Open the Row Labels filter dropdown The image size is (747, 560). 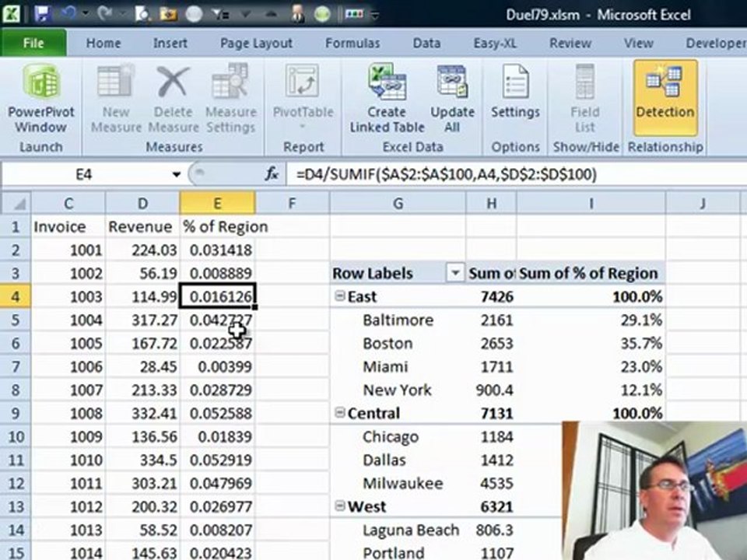pyautogui.click(x=455, y=273)
